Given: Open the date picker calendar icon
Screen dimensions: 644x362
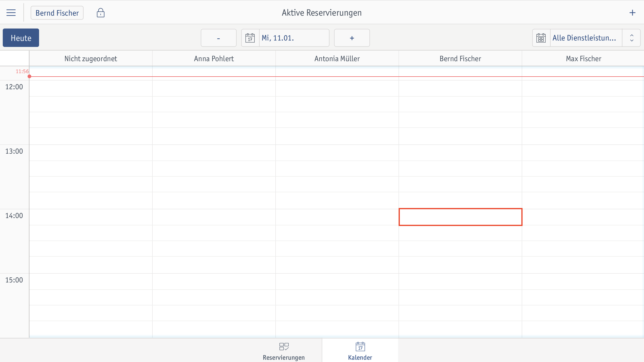Looking at the screenshot, I should [250, 38].
